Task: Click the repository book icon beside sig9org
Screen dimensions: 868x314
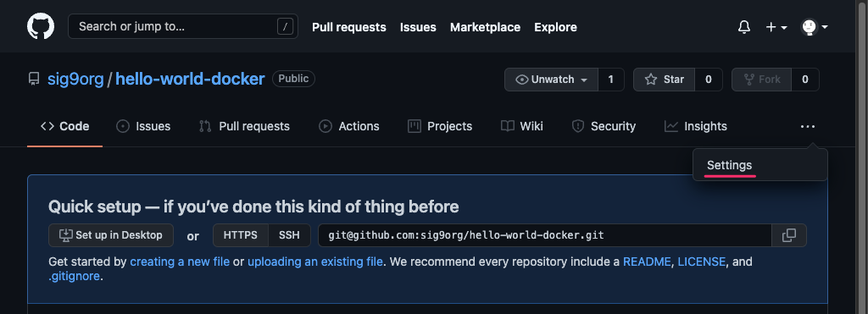Action: pyautogui.click(x=34, y=79)
